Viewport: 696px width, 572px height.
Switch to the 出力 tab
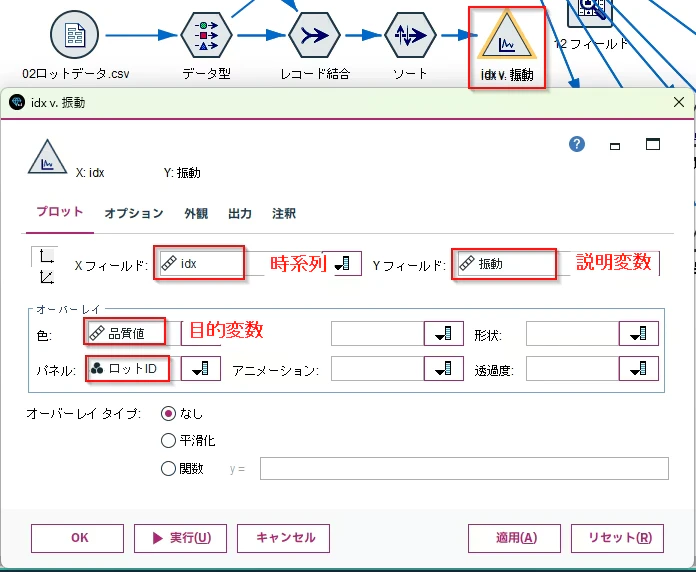[x=240, y=213]
